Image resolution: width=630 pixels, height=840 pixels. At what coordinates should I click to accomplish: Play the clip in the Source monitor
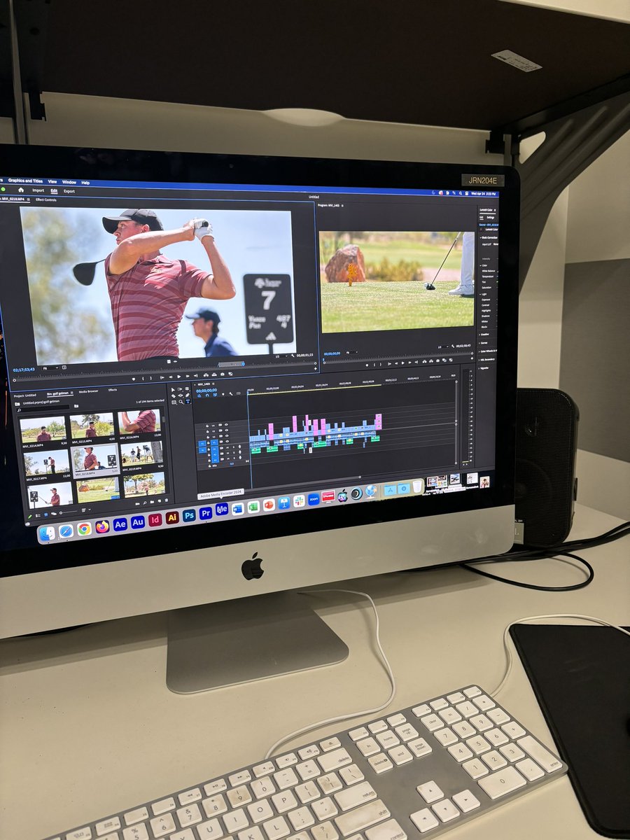pyautogui.click(x=178, y=376)
